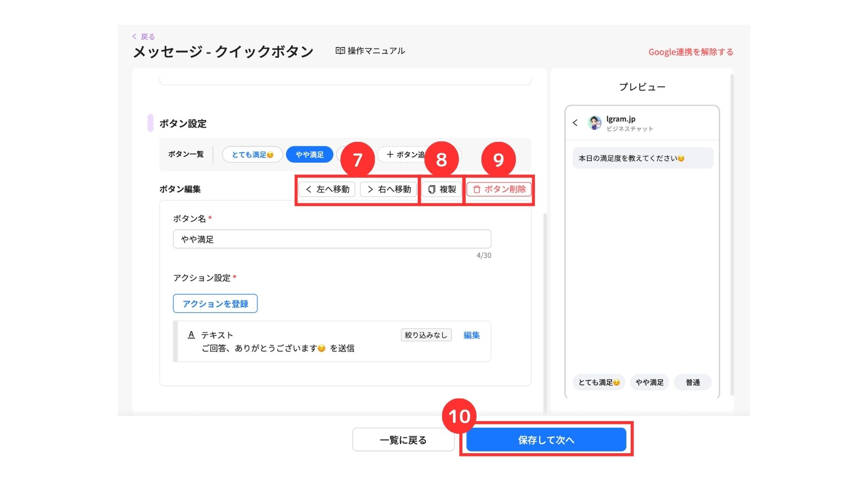Viewport: 868px width, 488px height.
Task: Click the plus ボタン追加 icon
Action: (x=390, y=155)
